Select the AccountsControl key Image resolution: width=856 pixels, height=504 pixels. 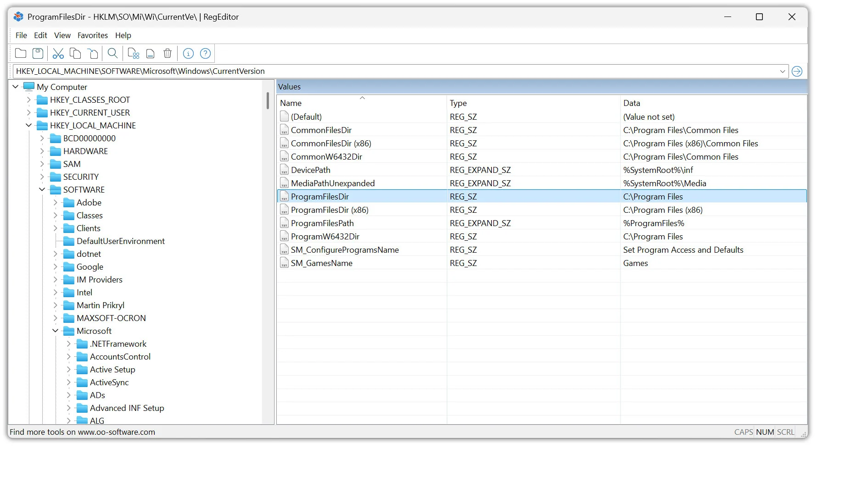pos(120,356)
